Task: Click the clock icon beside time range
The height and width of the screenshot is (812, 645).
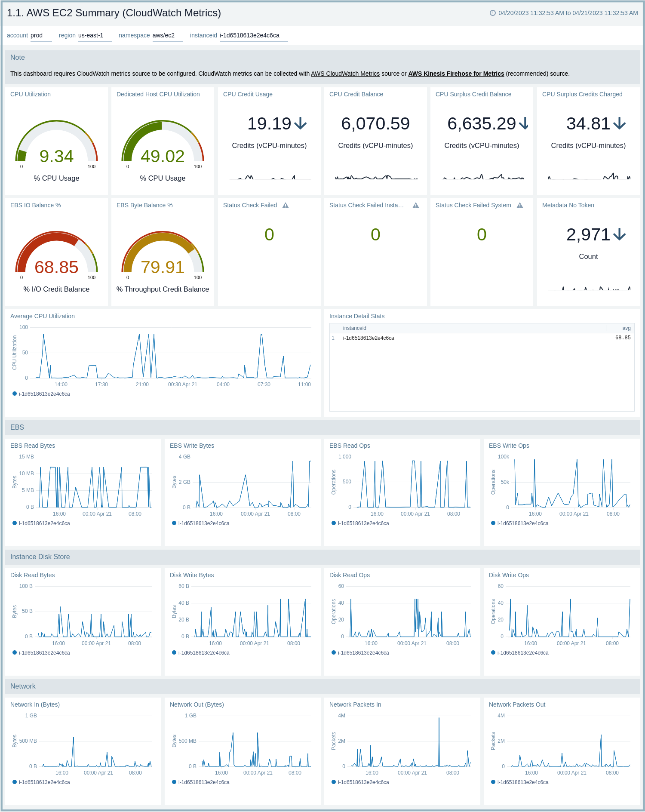Action: click(493, 13)
